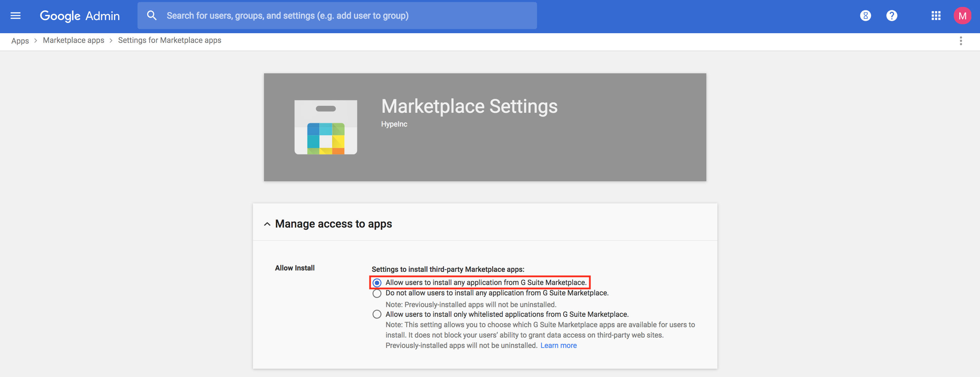Collapse the Manage access to apps section
The height and width of the screenshot is (377, 980).
266,223
